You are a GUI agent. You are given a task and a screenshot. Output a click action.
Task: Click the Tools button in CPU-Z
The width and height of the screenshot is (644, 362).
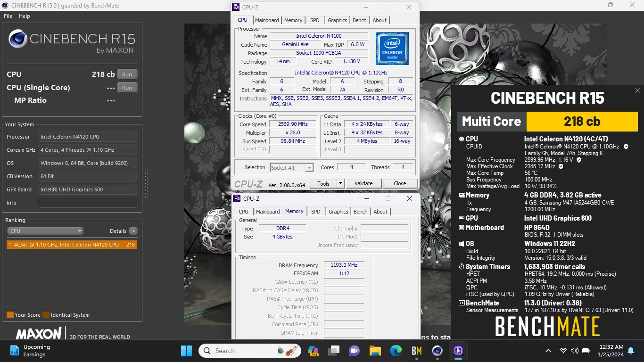pos(323,183)
